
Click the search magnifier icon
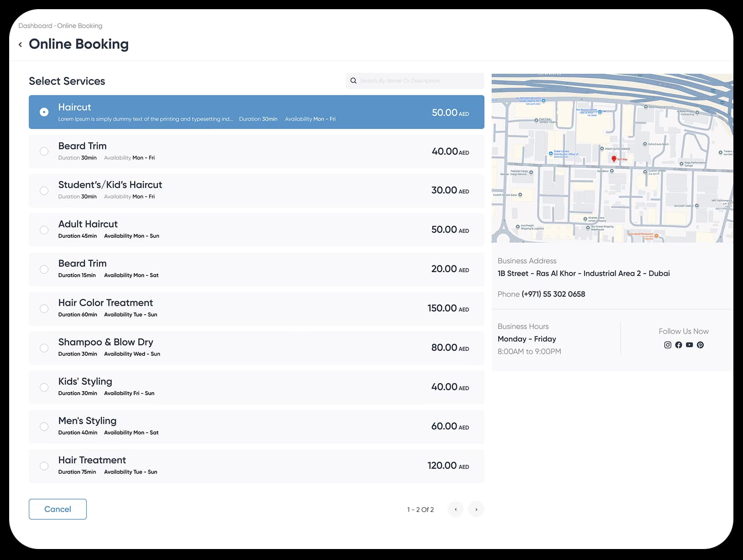click(353, 81)
